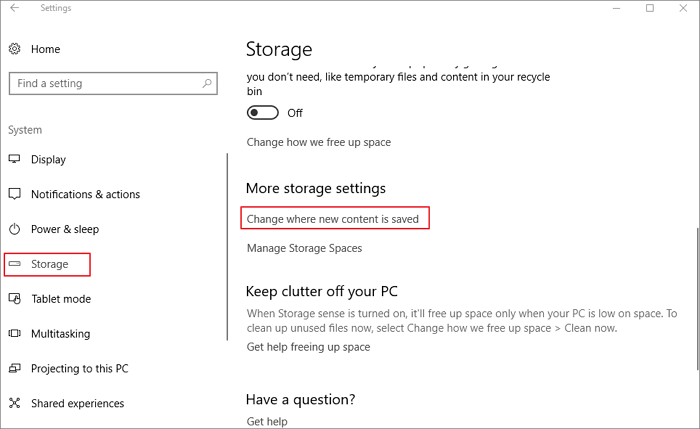
Task: Click the Get help link
Action: tap(267, 422)
